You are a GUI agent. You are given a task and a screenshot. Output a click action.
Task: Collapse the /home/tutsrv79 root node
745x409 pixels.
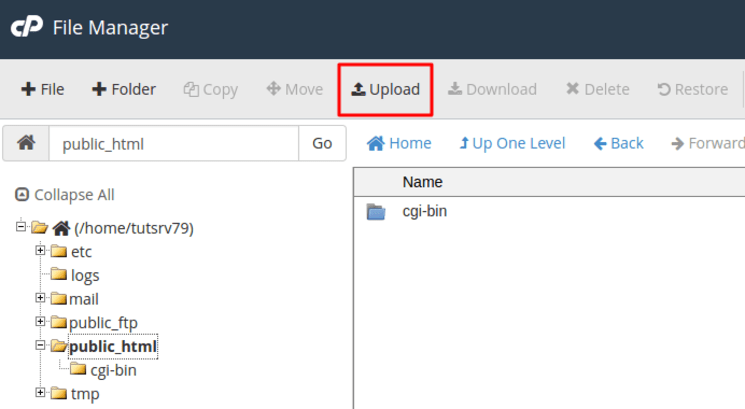(x=21, y=227)
